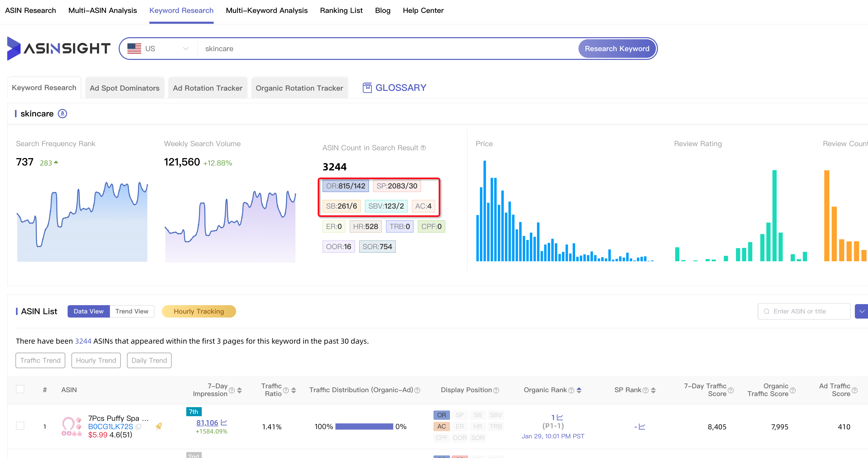The height and width of the screenshot is (458, 868).
Task: Go to Multi-Keyword Analysis
Action: click(267, 10)
